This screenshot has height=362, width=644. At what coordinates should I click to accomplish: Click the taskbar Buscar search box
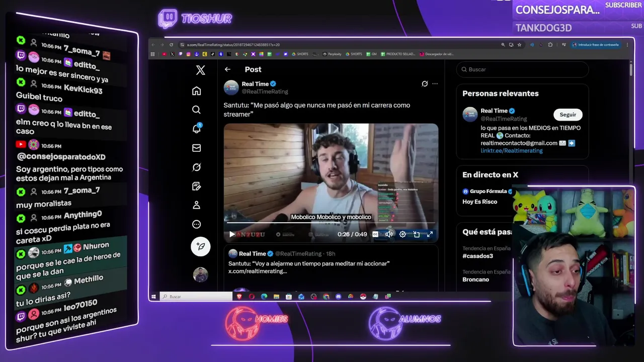(196, 297)
